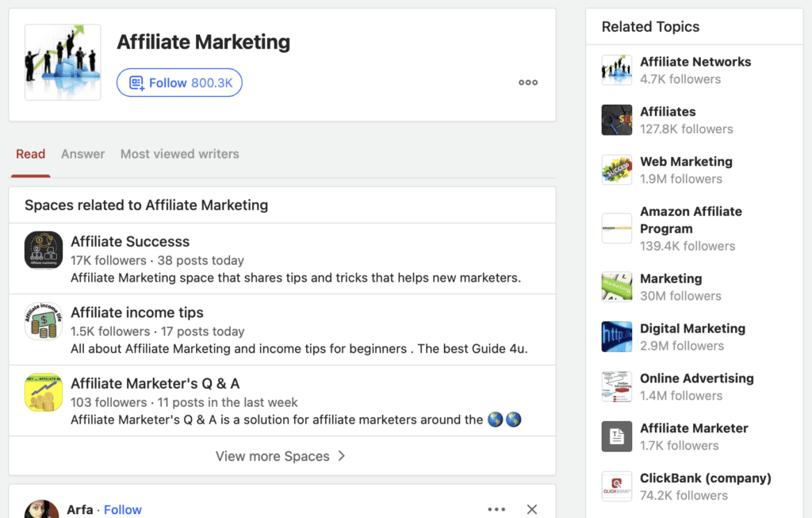Switch to the Answer tab
The image size is (812, 518).
[x=82, y=154]
